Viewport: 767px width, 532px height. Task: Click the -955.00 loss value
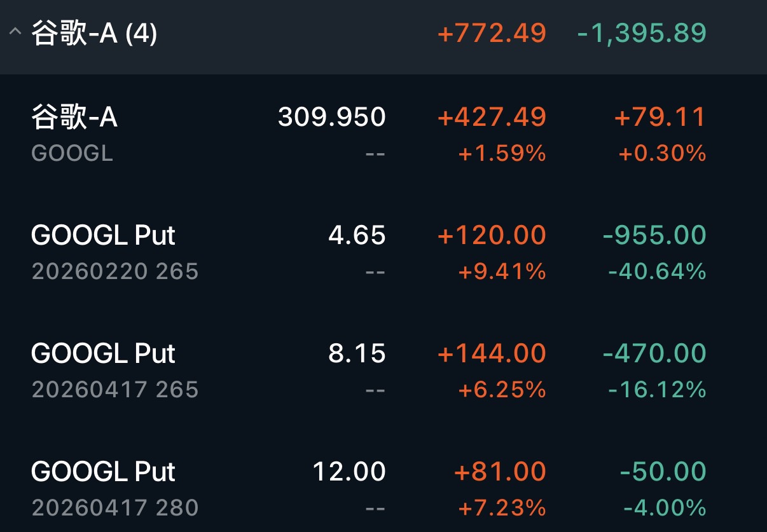654,236
